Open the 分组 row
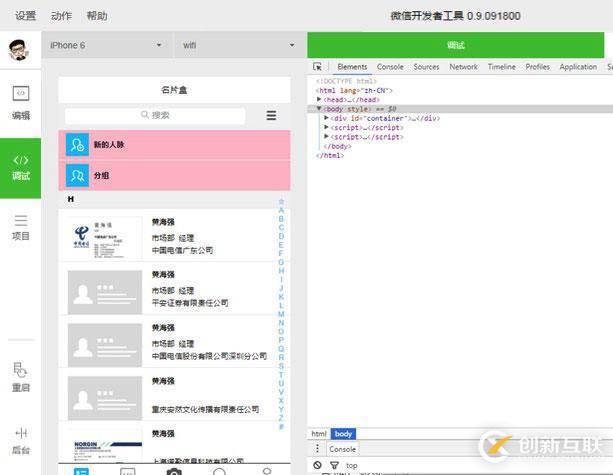 (174, 176)
